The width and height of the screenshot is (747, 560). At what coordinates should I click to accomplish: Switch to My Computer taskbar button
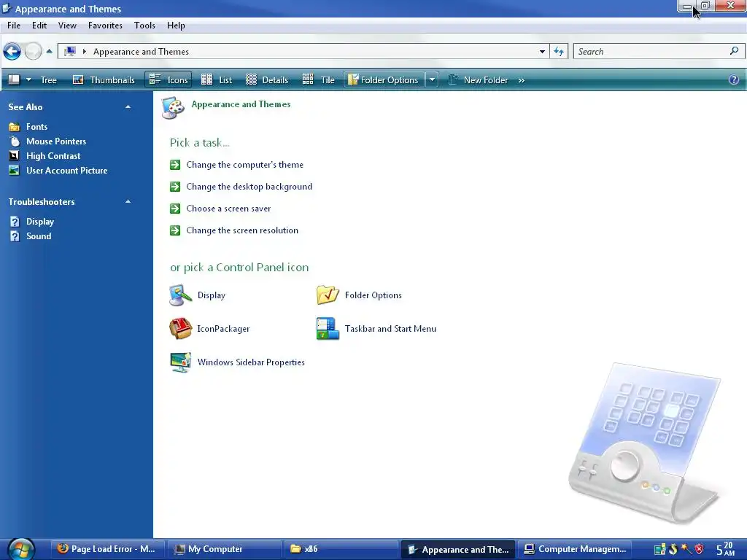click(225, 549)
